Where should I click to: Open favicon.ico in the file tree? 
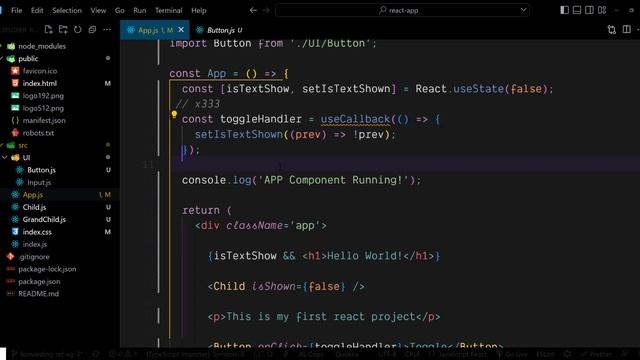tap(40, 71)
